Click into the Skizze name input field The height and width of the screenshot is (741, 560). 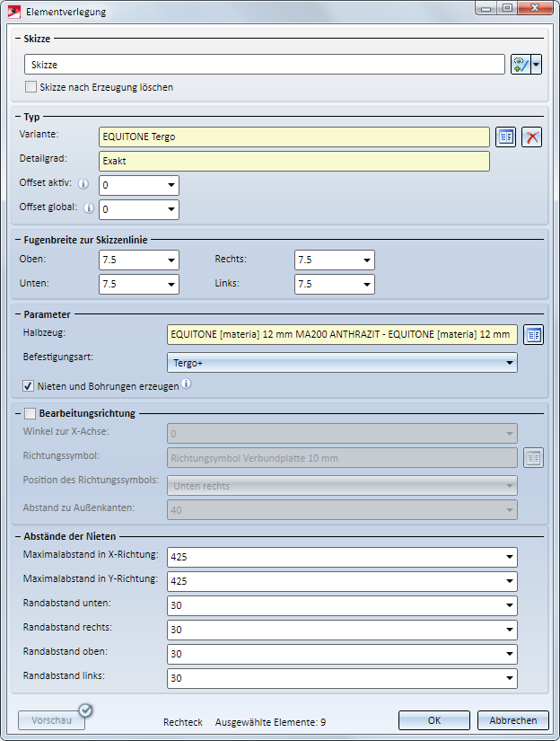pos(265,65)
